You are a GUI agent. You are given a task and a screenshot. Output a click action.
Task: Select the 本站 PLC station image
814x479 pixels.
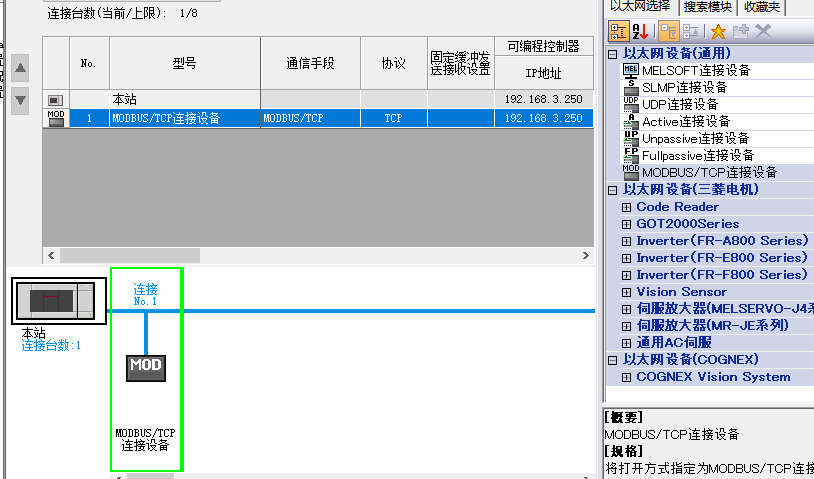tap(58, 300)
